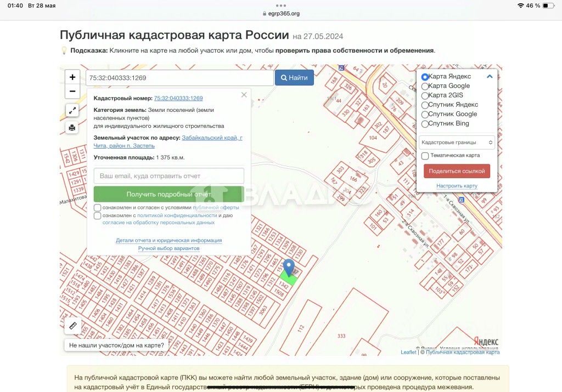This screenshot has height=392, width=562.
Task: Open согласие на обработку персональных данных link
Action: point(159,223)
